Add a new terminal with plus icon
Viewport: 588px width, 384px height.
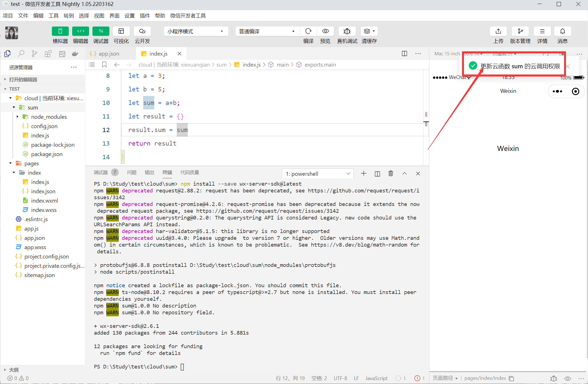click(364, 174)
